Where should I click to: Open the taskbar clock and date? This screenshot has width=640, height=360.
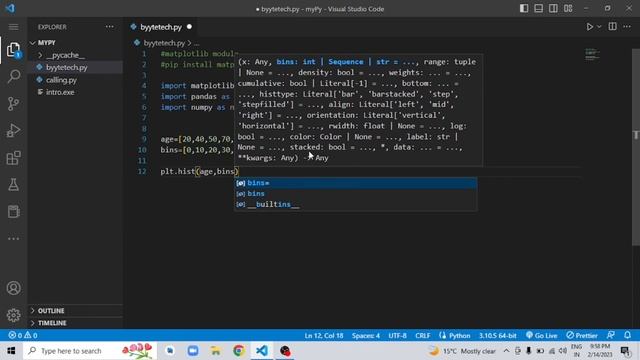pyautogui.click(x=599, y=351)
